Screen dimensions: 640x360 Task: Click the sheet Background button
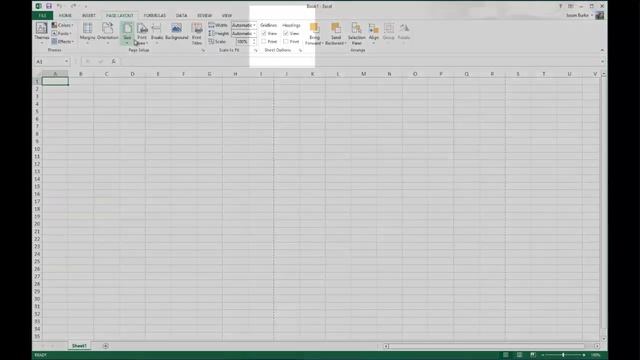(177, 32)
